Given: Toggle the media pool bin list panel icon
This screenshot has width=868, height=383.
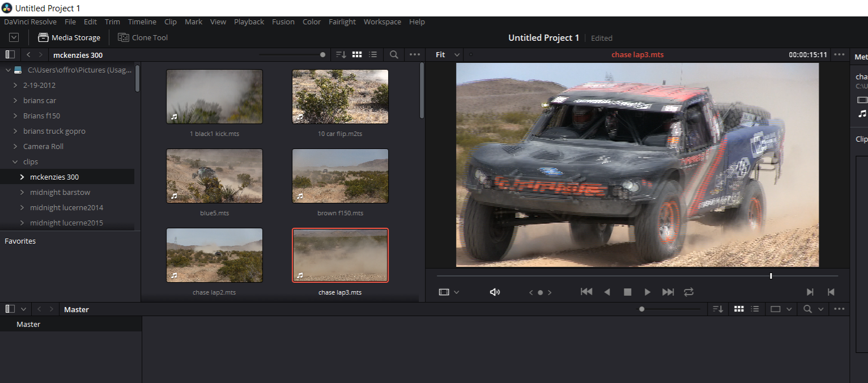Looking at the screenshot, I should (x=10, y=309).
